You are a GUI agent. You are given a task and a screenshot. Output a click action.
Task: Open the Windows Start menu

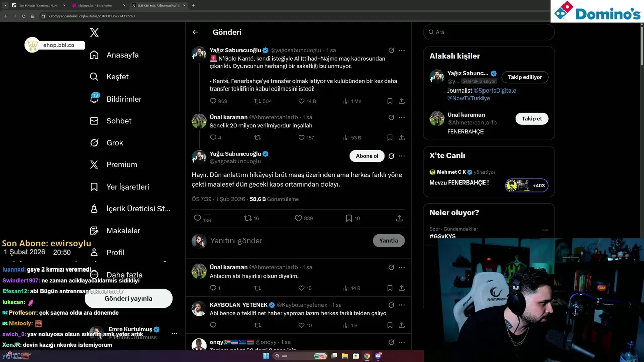point(266,356)
